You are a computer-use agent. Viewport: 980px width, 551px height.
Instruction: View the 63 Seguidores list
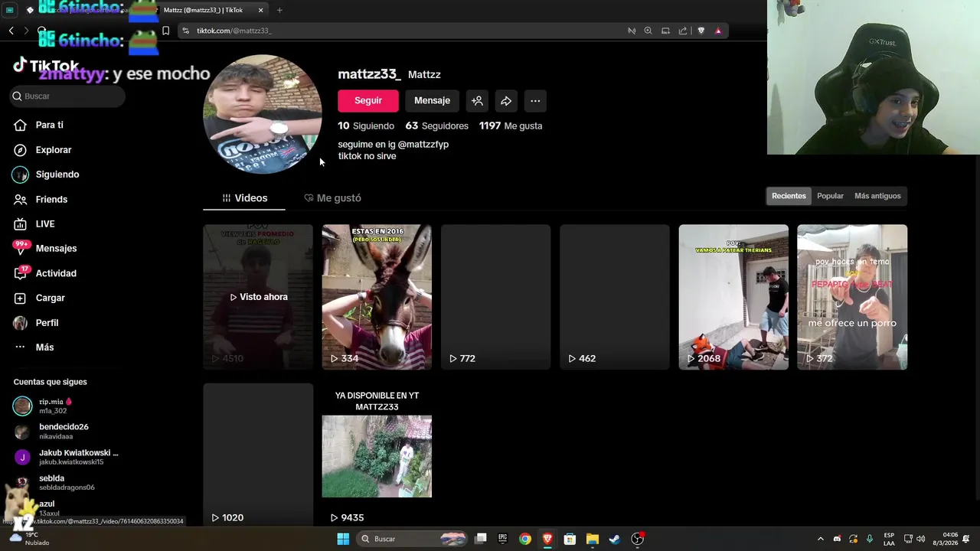point(436,126)
